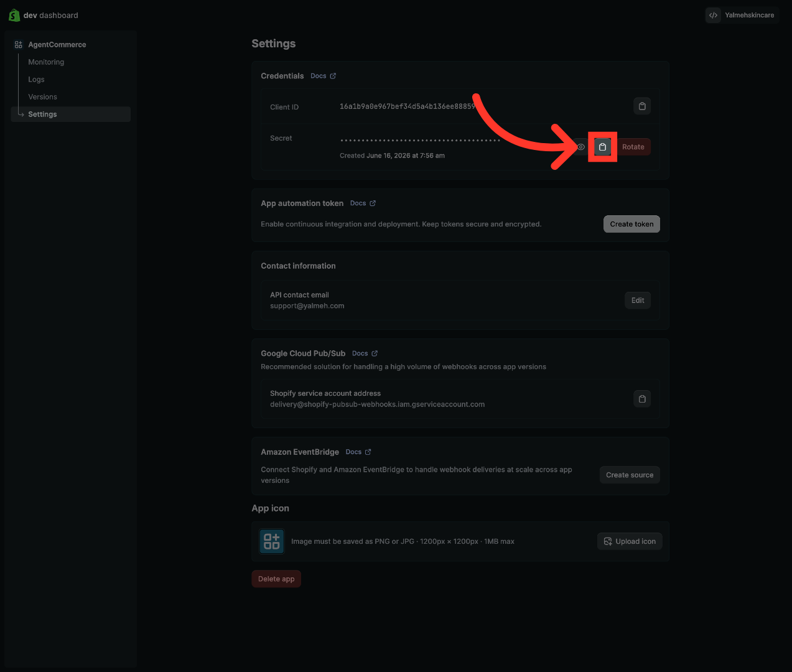Go to Monitoring in sidebar

[46, 62]
